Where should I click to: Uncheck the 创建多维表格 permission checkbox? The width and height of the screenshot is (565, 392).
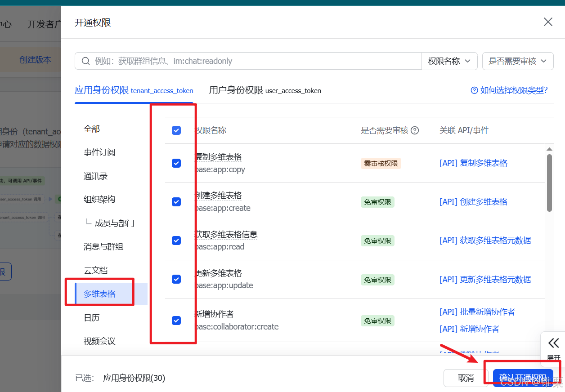pos(176,202)
